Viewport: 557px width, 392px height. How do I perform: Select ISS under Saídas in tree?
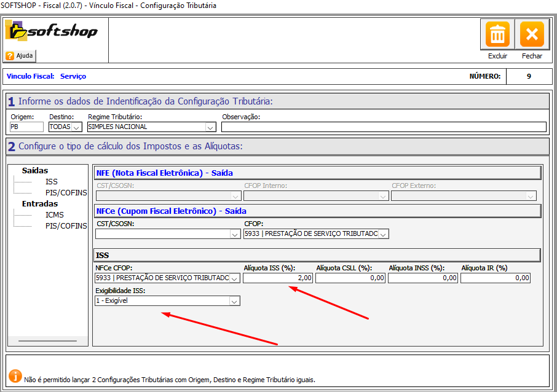pos(51,182)
